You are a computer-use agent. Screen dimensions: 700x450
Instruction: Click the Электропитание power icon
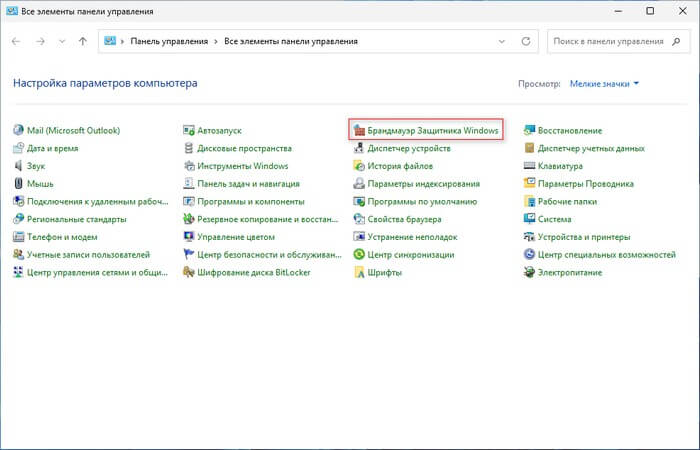click(530, 272)
